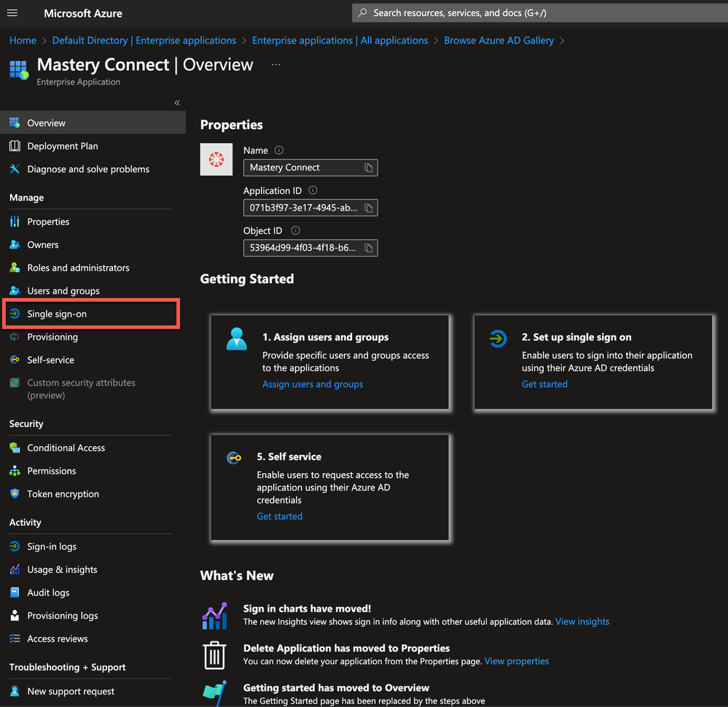The height and width of the screenshot is (707, 728).
Task: Navigate to Browse Azure AD Gallery breadcrumb
Action: 498,41
